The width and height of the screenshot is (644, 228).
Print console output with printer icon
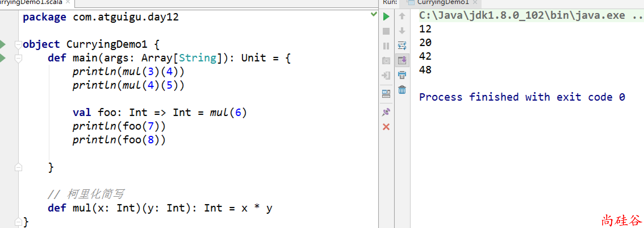coord(402,75)
